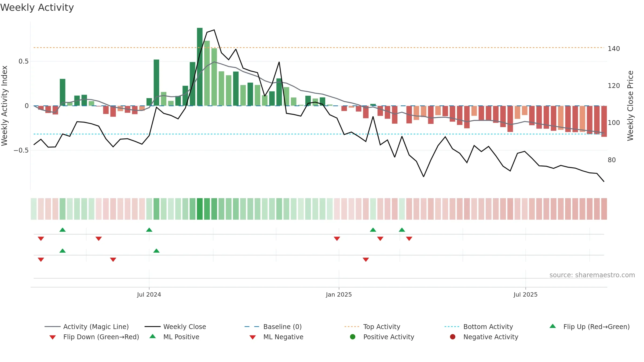Click the Baseline blue dashed legend line

[x=252, y=327]
